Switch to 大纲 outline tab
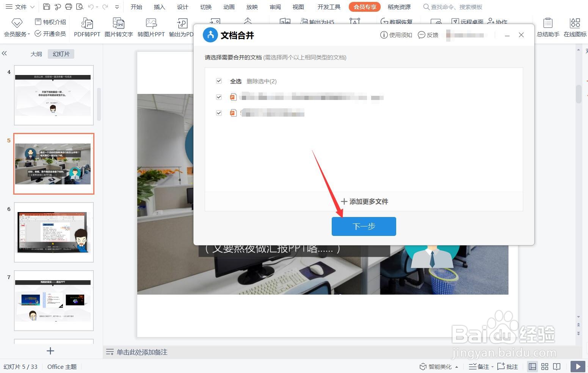Image resolution: width=588 pixels, height=373 pixels. coord(36,54)
